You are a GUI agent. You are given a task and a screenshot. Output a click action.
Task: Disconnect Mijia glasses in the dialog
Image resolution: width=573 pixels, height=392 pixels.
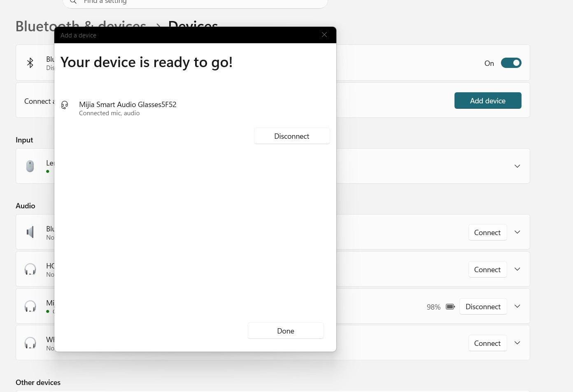click(x=292, y=136)
